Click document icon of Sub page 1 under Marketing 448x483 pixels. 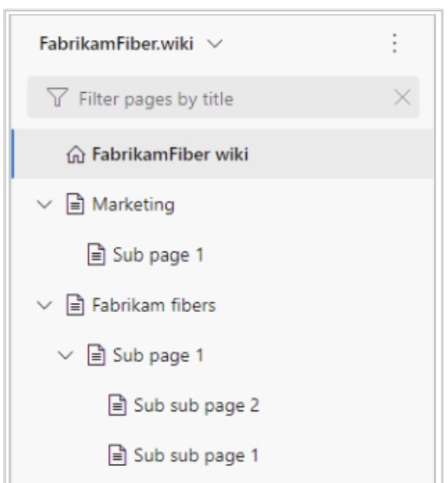[x=97, y=255]
